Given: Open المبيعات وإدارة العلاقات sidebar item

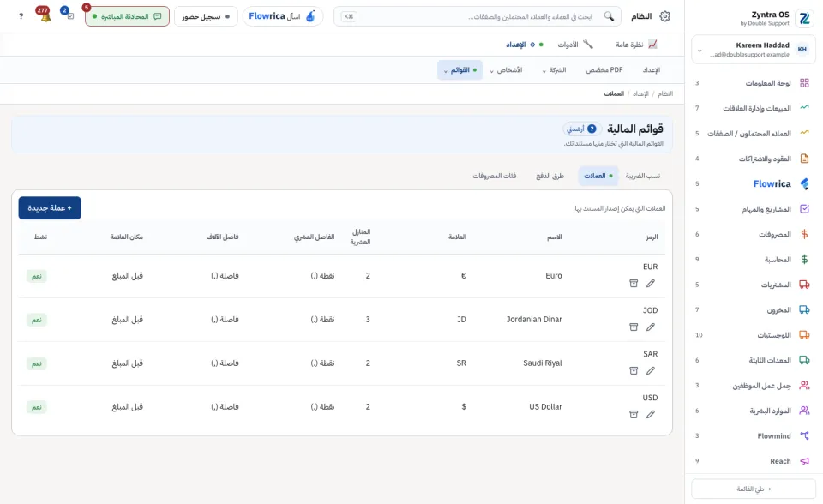Looking at the screenshot, I should [x=752, y=108].
